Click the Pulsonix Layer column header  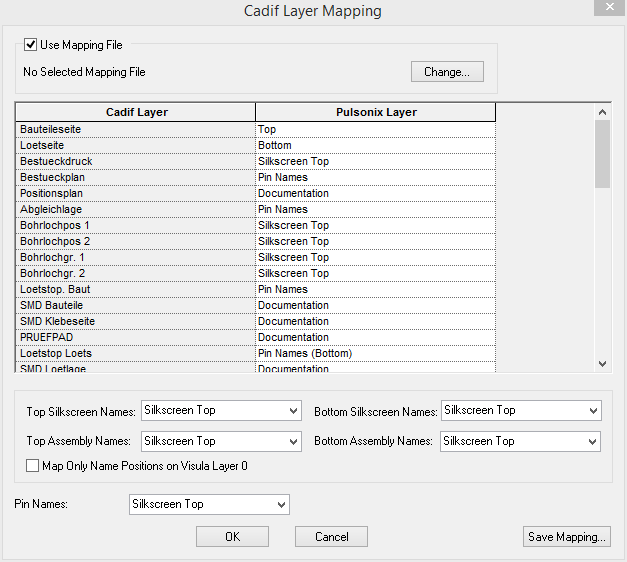375,113
